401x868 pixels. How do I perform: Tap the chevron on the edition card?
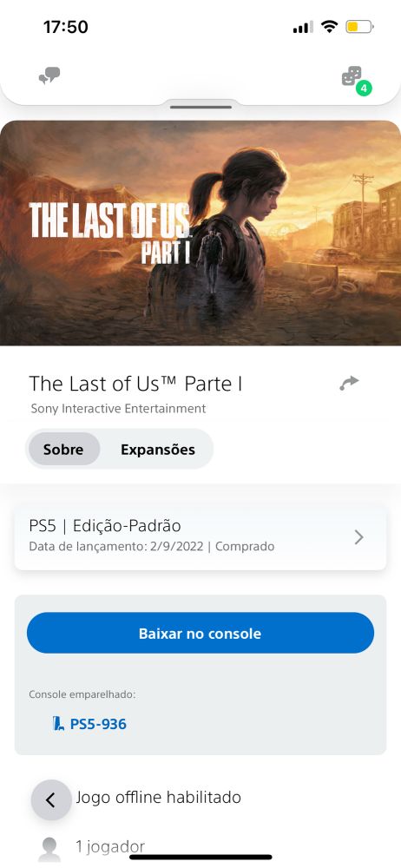(x=359, y=537)
